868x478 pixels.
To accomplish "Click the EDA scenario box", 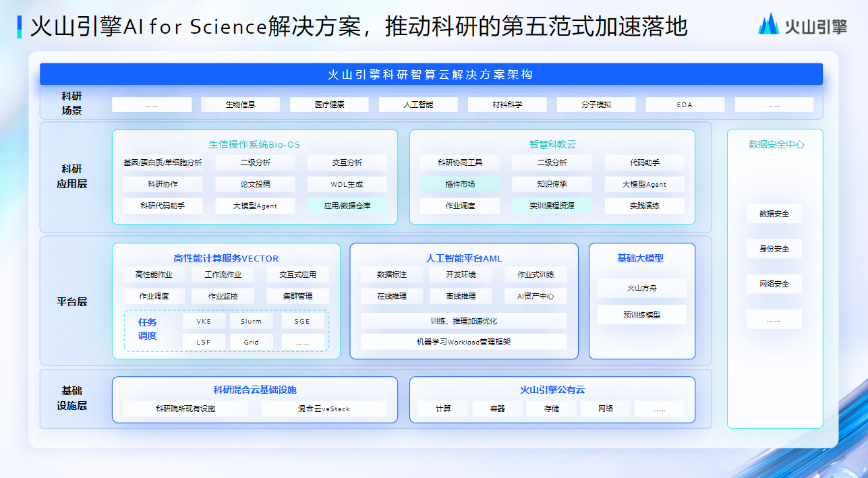I will (685, 104).
